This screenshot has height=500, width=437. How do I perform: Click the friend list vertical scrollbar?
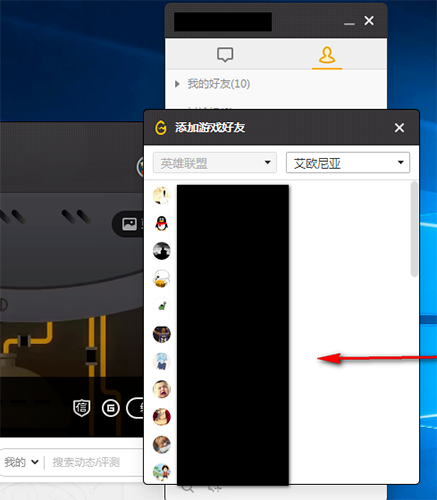(414, 229)
